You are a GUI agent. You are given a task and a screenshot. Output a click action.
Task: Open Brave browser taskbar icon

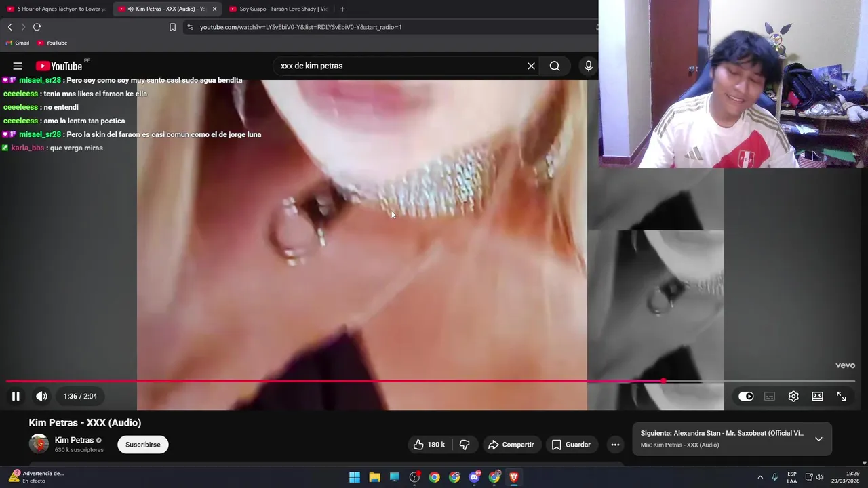514,477
